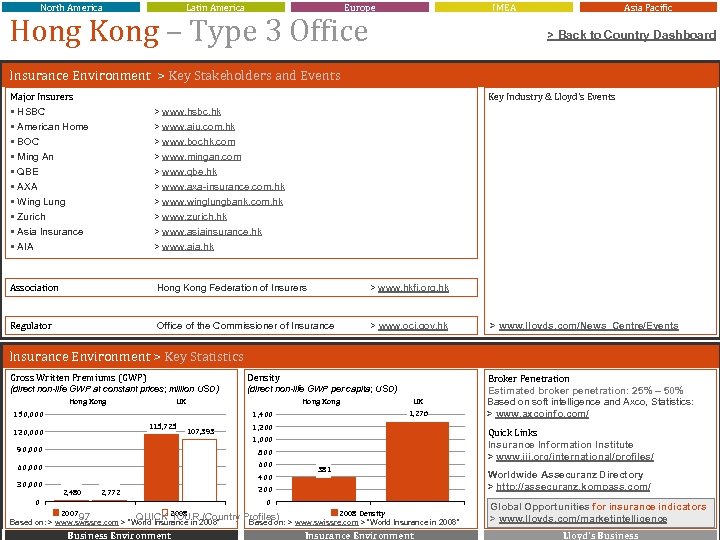Open the lloyds.com marketintelligence link
720x540 pixels.
pos(583,519)
